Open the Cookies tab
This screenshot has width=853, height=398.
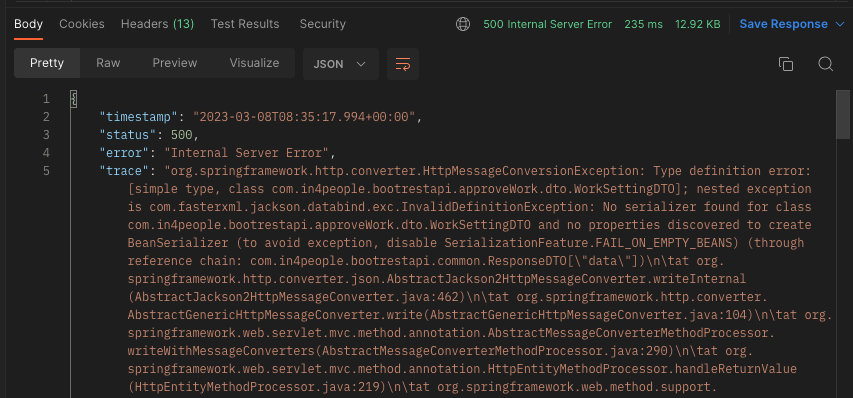click(82, 24)
